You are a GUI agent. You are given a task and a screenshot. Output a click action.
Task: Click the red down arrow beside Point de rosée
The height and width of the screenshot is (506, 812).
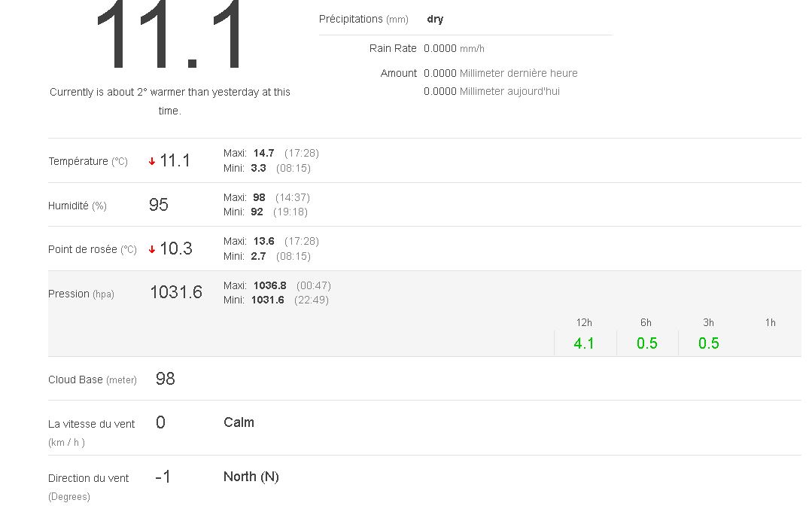[x=152, y=249]
